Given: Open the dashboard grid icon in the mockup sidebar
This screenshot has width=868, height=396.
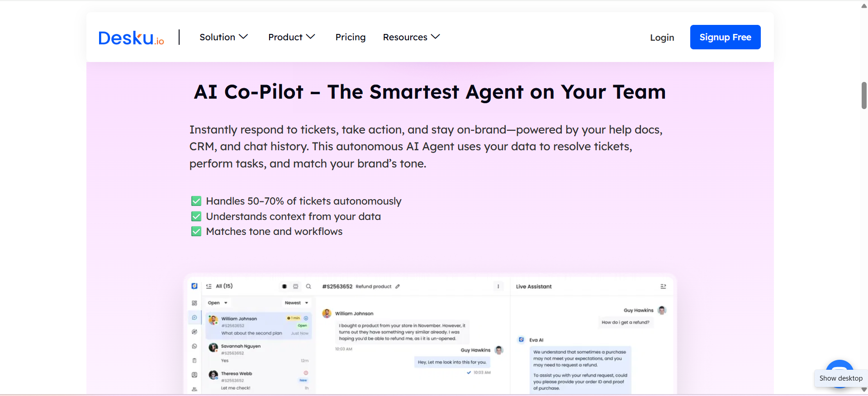Looking at the screenshot, I should pyautogui.click(x=194, y=303).
